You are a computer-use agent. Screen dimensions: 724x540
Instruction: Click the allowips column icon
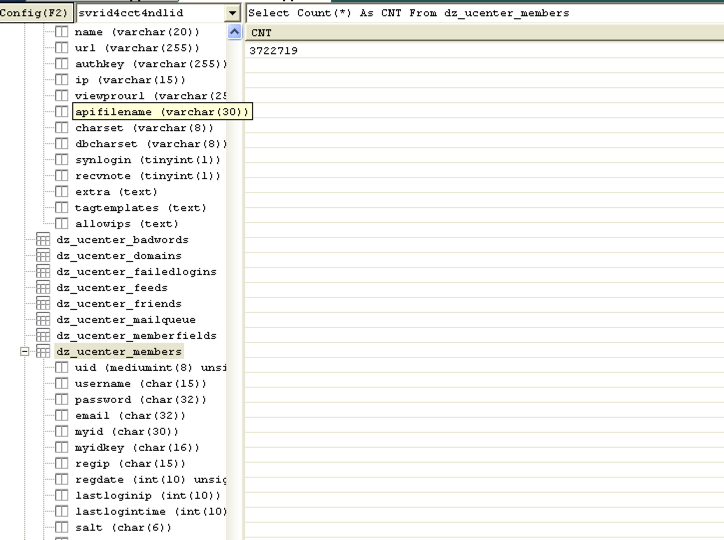click(61, 223)
